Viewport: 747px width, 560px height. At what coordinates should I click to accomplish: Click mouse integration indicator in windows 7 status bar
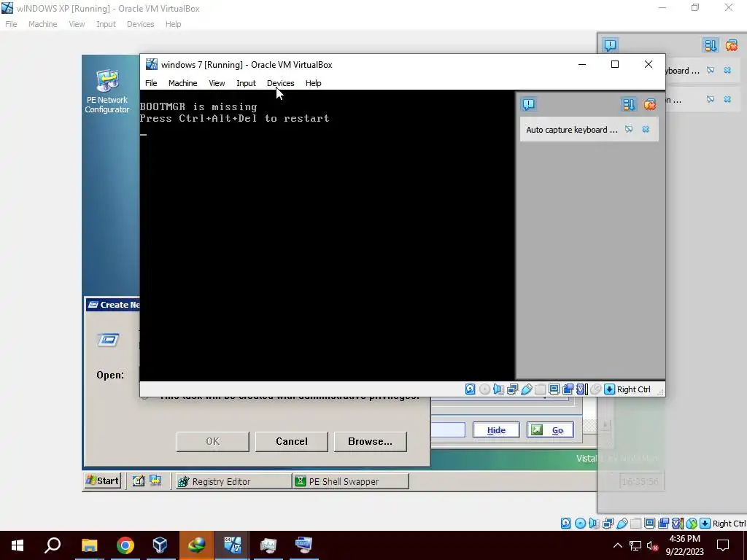coord(595,389)
